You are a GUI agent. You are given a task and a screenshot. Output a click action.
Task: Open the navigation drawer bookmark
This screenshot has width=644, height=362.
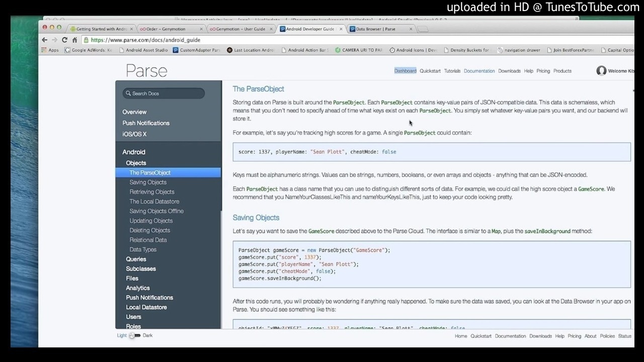point(518,50)
